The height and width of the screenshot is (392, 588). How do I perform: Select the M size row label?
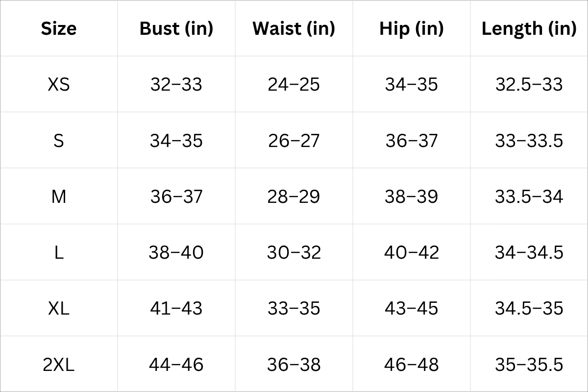click(x=59, y=196)
